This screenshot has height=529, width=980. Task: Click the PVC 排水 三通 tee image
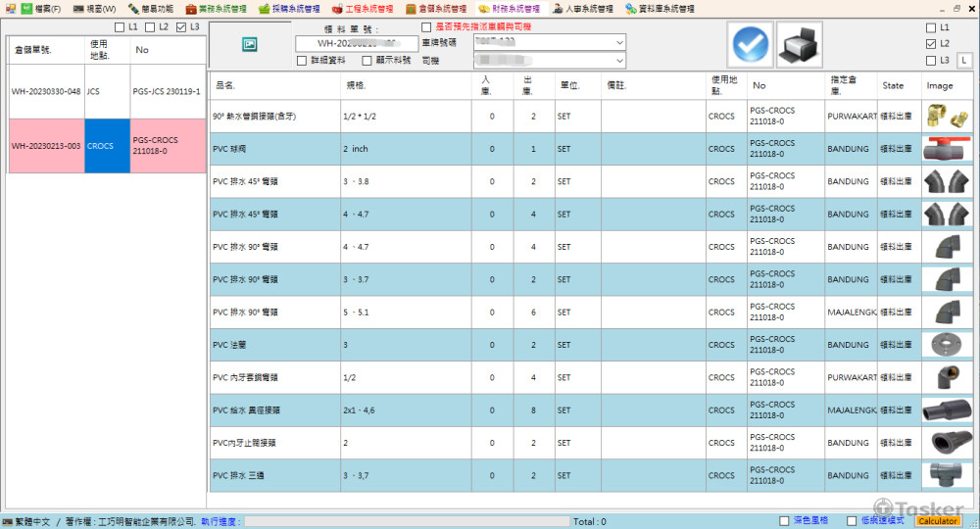pos(948,475)
